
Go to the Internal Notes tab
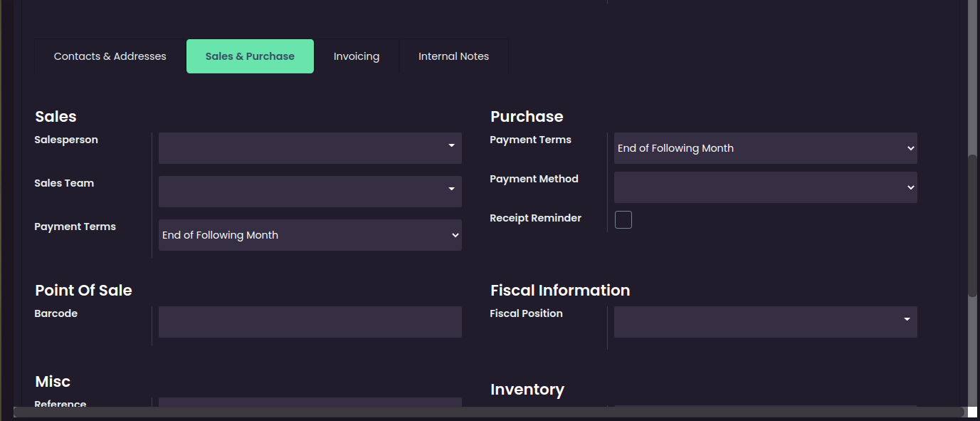pos(453,56)
